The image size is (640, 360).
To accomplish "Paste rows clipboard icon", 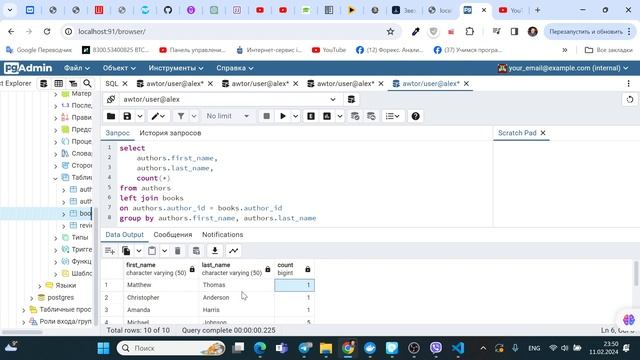I will (x=152, y=251).
